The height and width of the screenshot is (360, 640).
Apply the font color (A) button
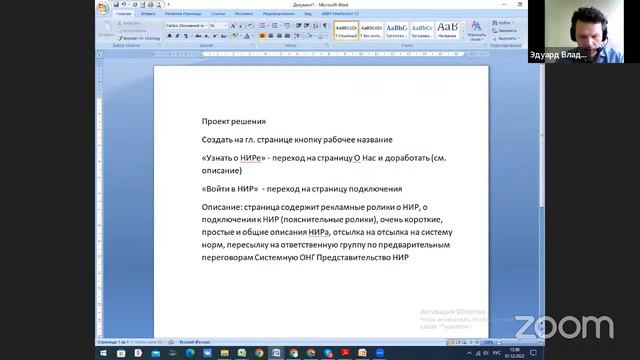click(x=247, y=36)
